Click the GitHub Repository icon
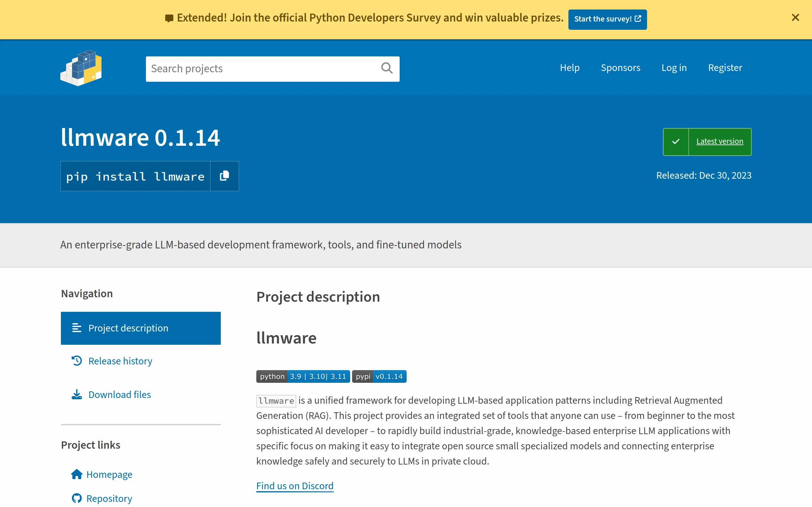 click(76, 498)
